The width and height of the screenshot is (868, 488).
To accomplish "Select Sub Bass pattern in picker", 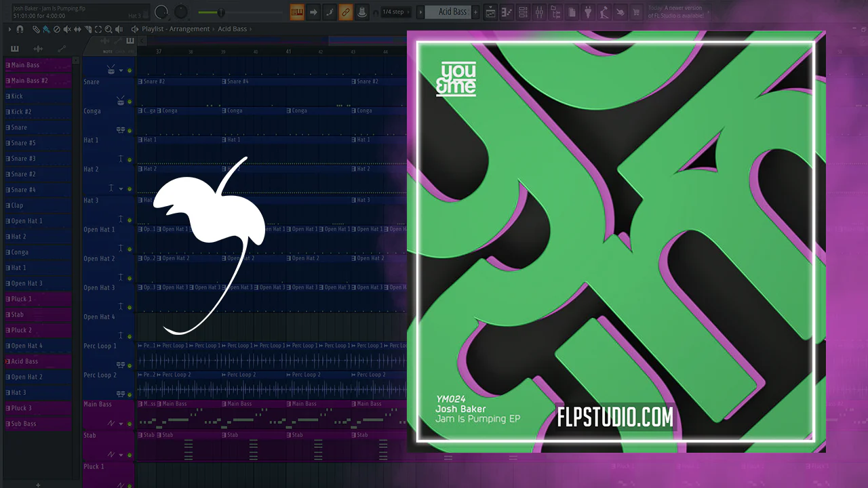I will 37,424.
